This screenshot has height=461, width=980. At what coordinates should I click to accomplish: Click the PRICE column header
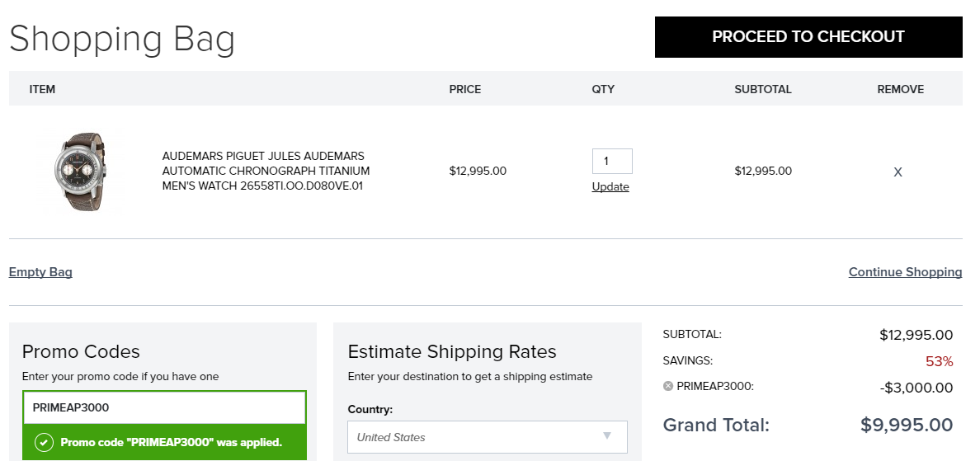(x=465, y=89)
